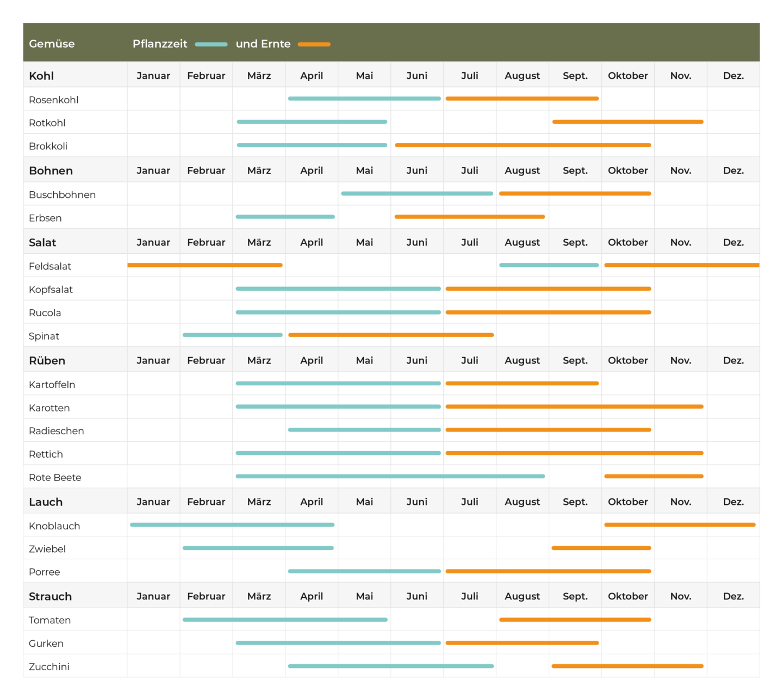Click the Bohnen section header
Viewport: 783px width, 700px height.
point(51,171)
